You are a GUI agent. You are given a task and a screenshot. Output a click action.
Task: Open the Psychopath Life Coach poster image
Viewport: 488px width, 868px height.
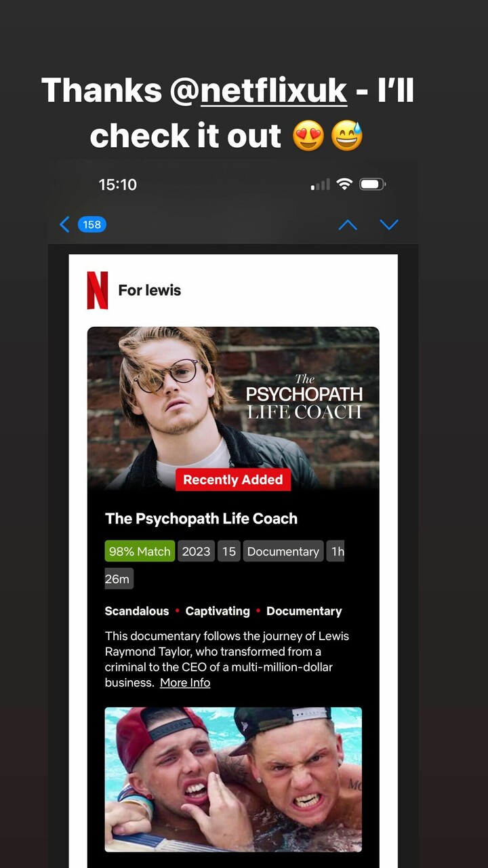tap(233, 408)
